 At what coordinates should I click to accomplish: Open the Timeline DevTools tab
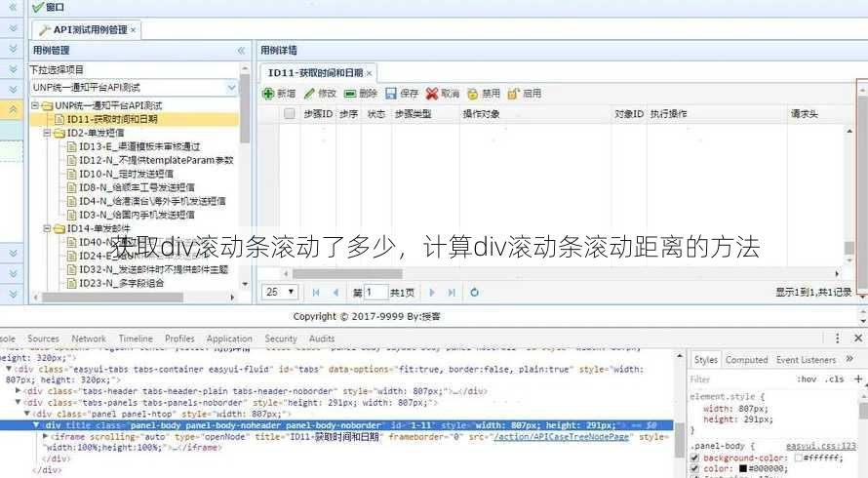click(x=136, y=339)
